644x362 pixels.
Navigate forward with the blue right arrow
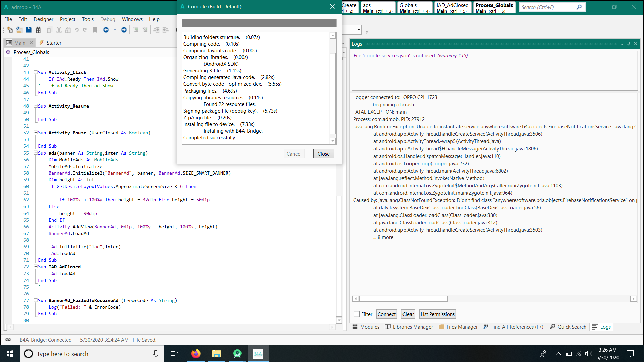(x=124, y=30)
